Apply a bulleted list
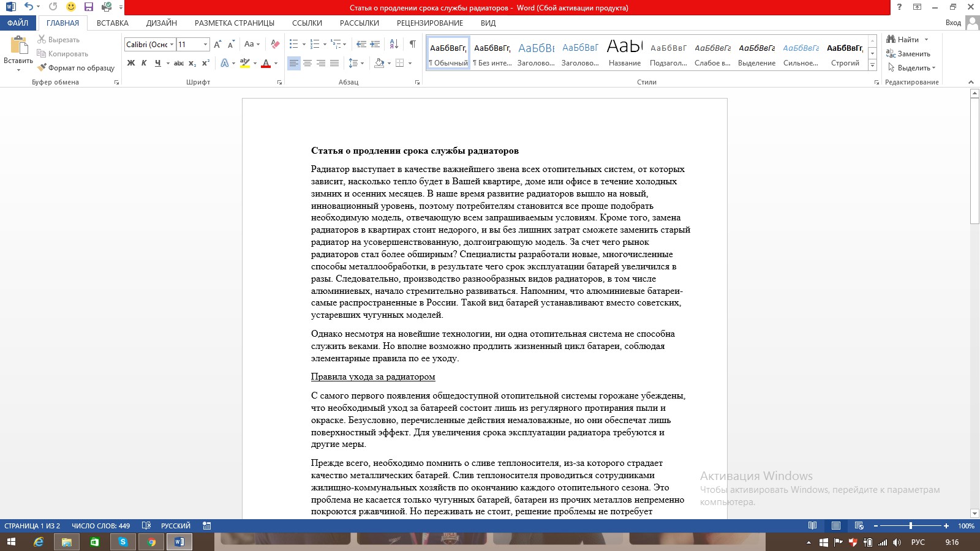Image resolution: width=980 pixels, height=551 pixels. click(294, 44)
